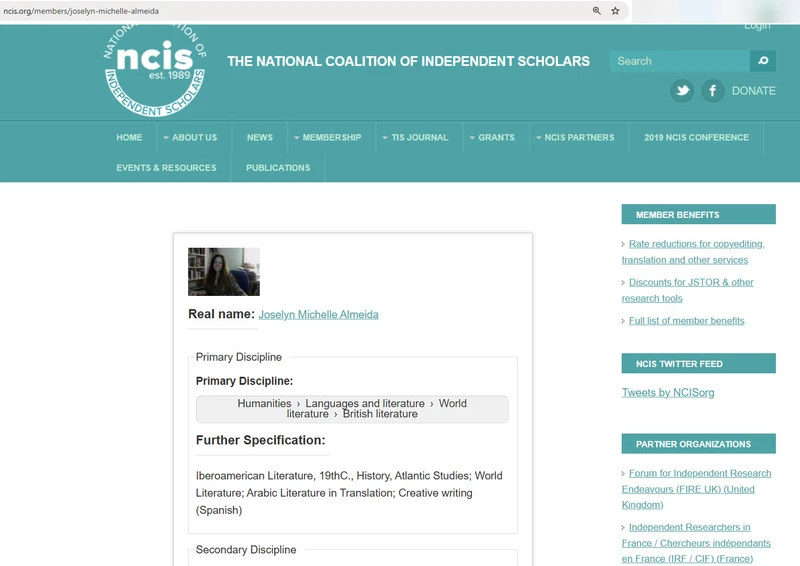Click the DONATE link
This screenshot has width=800, height=566.
[x=754, y=91]
